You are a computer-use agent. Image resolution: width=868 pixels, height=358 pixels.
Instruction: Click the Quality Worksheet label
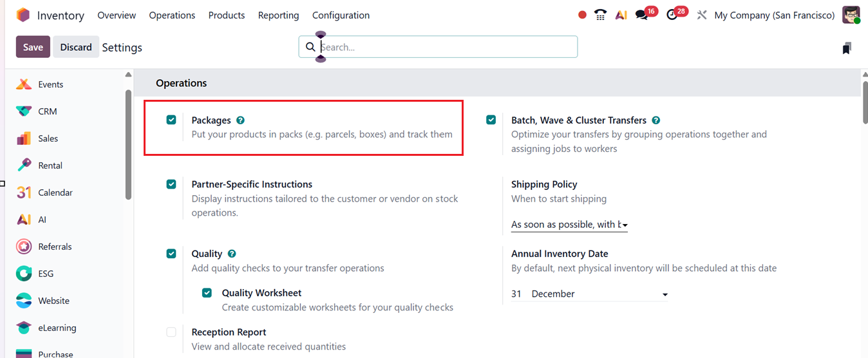pyautogui.click(x=261, y=293)
